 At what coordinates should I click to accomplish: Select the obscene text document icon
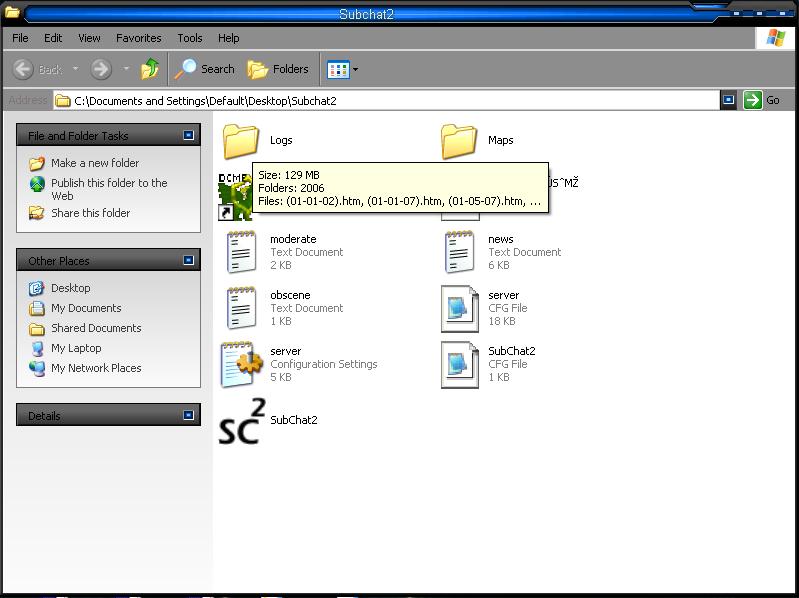241,308
